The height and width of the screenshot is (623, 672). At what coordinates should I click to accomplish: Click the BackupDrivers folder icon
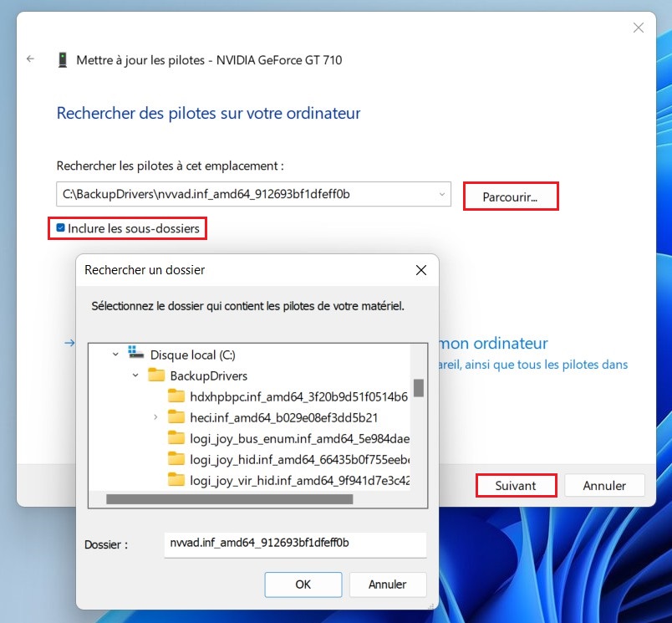pos(156,375)
